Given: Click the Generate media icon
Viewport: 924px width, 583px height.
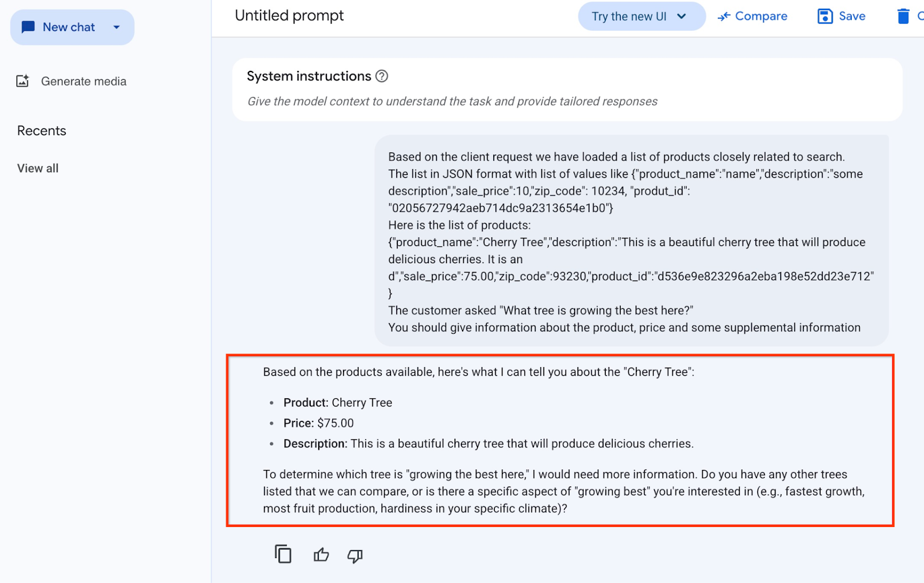Looking at the screenshot, I should tap(23, 81).
